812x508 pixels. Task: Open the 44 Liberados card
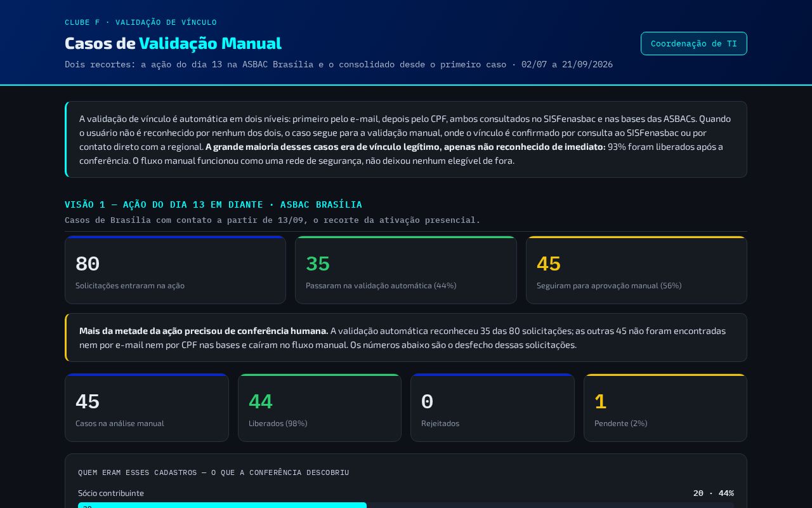pyautogui.click(x=320, y=408)
